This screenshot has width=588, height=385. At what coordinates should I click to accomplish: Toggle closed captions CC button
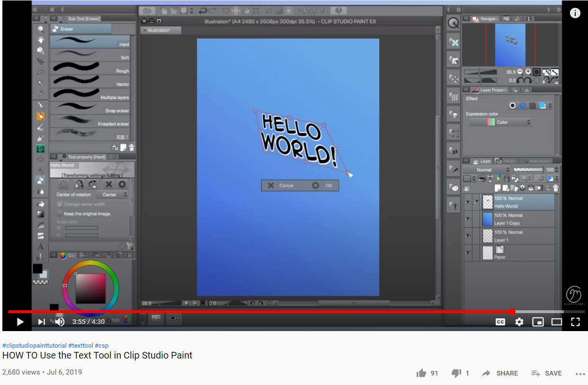[x=500, y=322]
